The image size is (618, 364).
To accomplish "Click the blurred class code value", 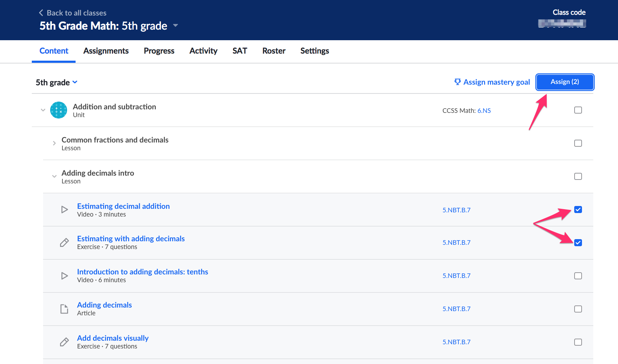I will pos(562,24).
